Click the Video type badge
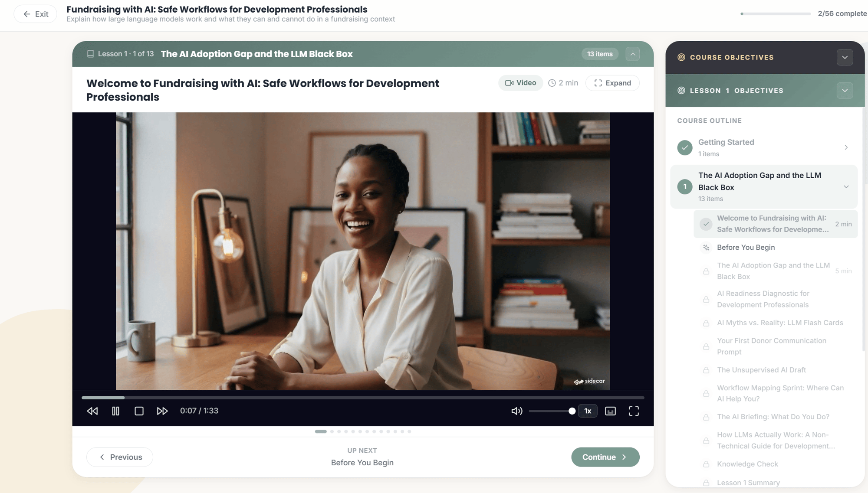 [520, 83]
